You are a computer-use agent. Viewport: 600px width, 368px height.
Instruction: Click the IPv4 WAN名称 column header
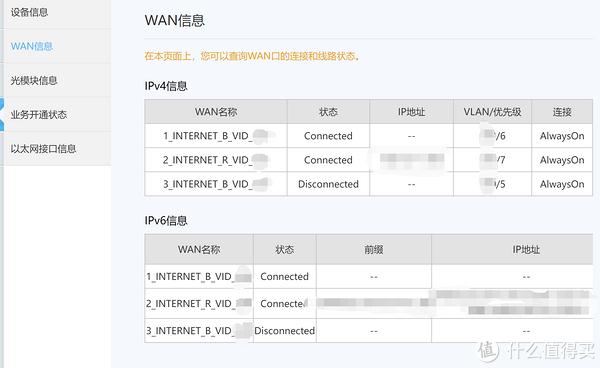coord(216,112)
